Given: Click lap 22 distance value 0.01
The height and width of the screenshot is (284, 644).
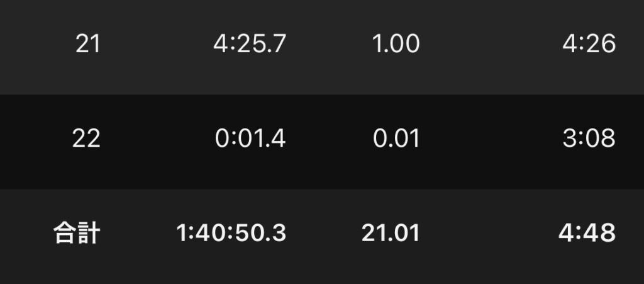Looking at the screenshot, I should click(x=396, y=139).
